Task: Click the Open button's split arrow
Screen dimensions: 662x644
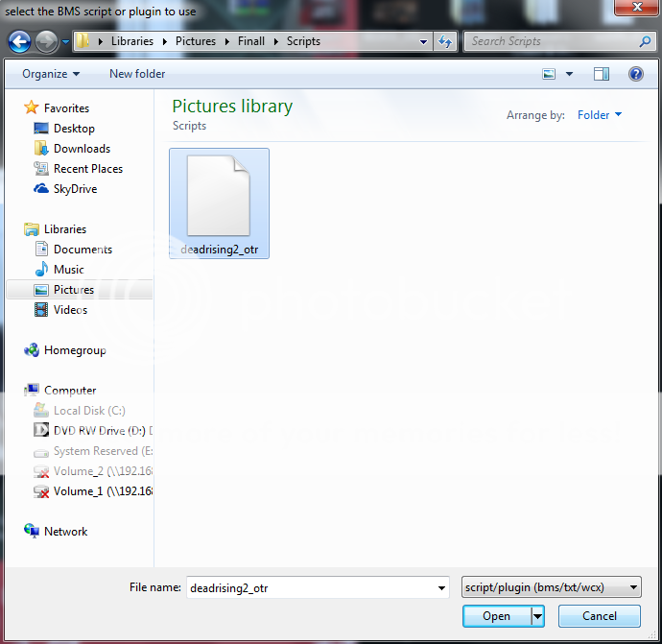Action: (x=538, y=616)
